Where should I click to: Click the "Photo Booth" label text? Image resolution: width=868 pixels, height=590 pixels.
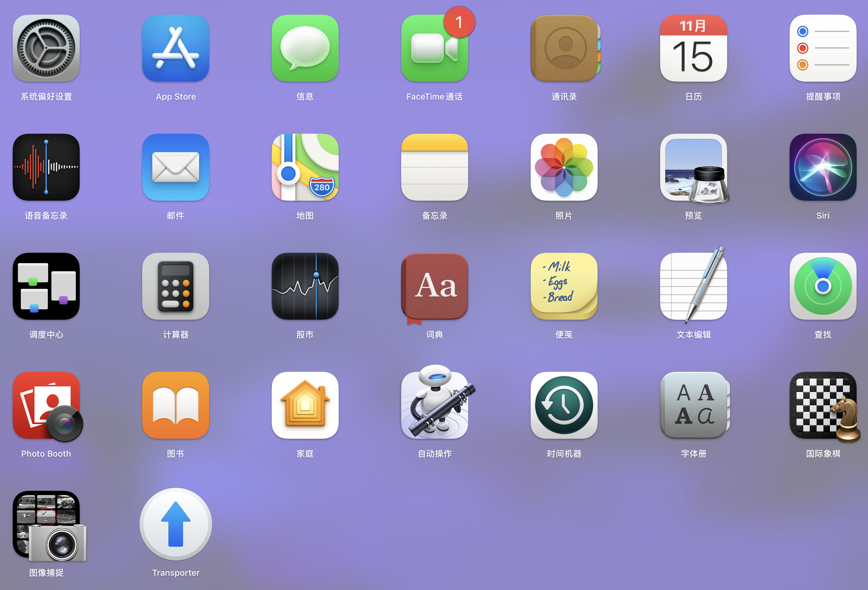(x=46, y=454)
